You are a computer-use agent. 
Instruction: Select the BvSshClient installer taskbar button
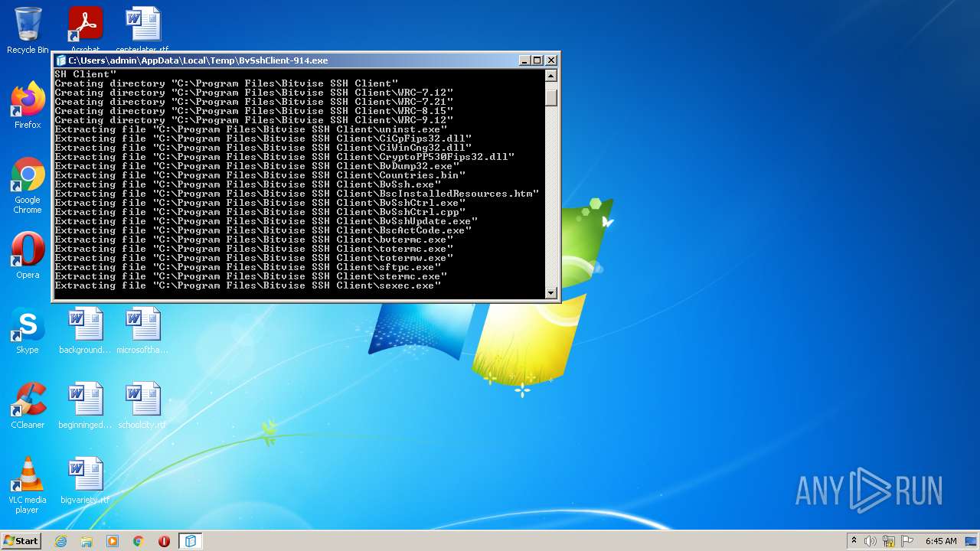190,541
